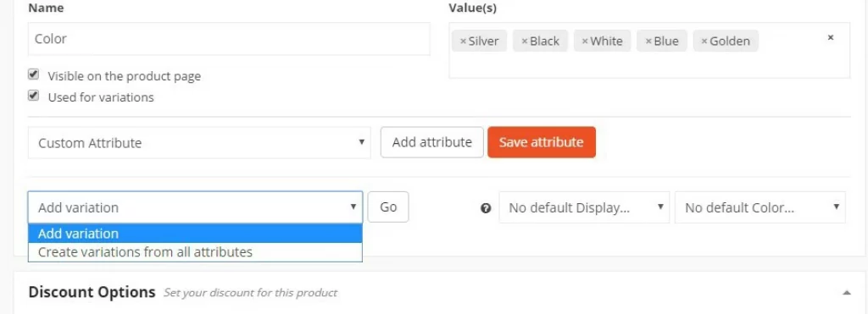Click the Add attribute button
868x314 pixels.
point(431,142)
